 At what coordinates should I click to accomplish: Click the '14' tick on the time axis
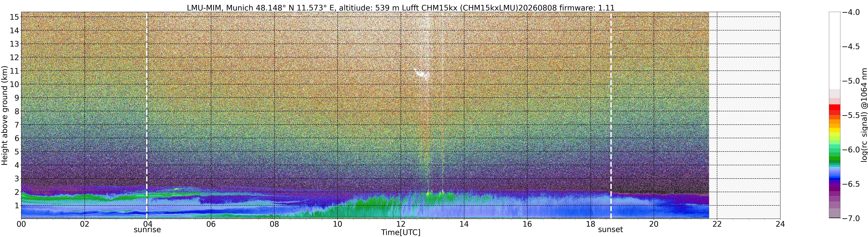point(464,224)
